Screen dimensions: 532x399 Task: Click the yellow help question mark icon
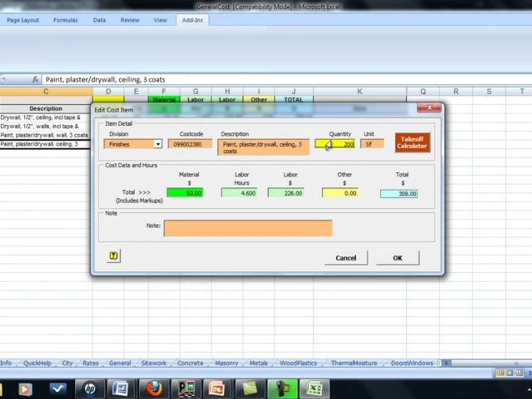113,256
